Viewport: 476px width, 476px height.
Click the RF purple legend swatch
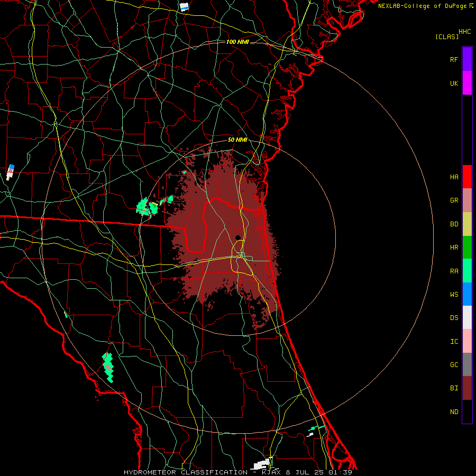tap(467, 59)
